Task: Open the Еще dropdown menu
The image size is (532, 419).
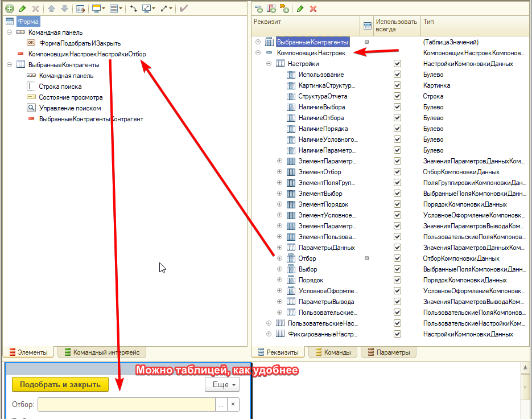Action: point(222,385)
